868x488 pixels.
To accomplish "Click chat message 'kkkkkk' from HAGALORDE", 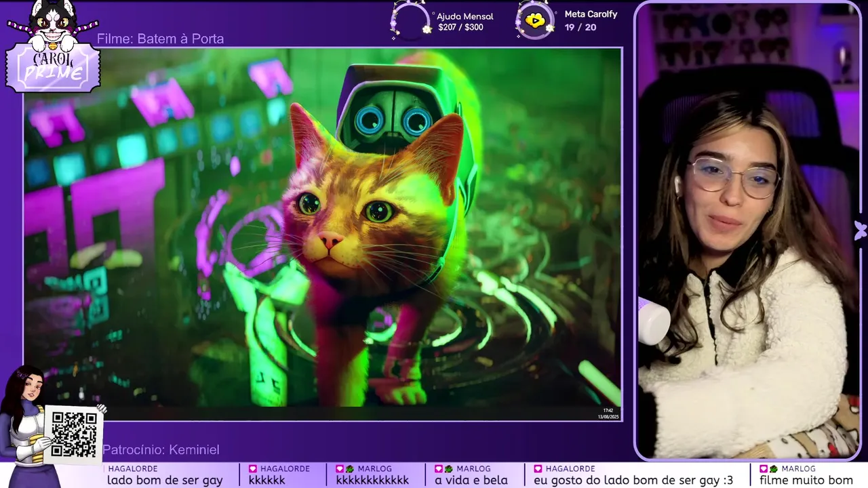I will click(267, 480).
